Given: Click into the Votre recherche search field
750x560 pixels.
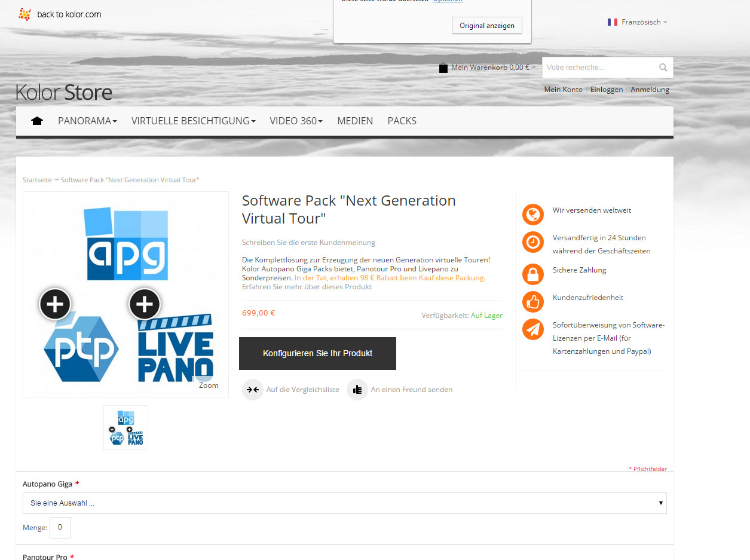Looking at the screenshot, I should (x=598, y=68).
